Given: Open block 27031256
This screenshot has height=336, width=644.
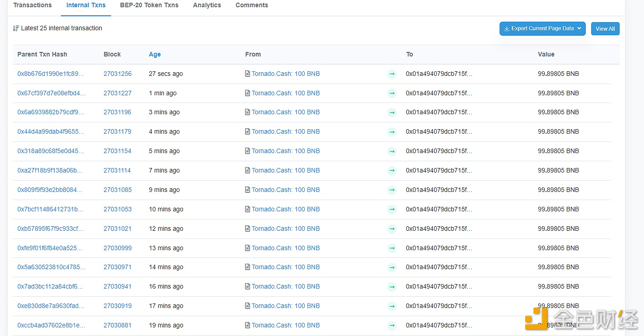Looking at the screenshot, I should (x=117, y=74).
